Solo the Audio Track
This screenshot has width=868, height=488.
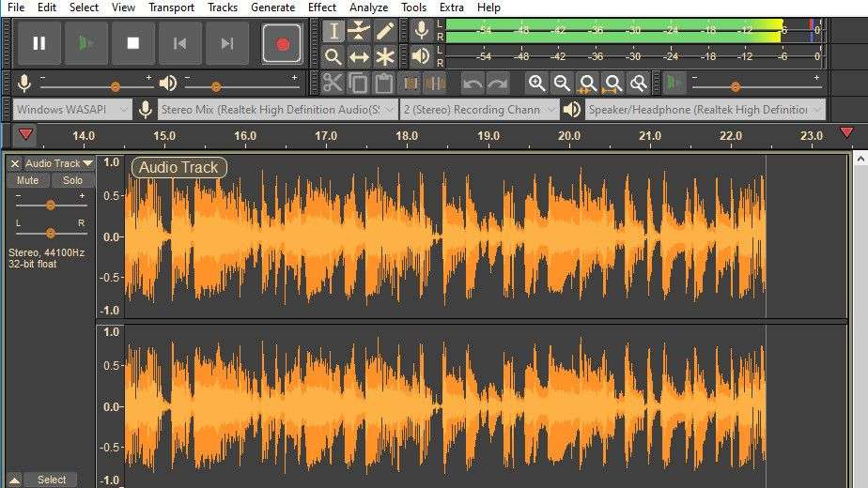point(73,180)
